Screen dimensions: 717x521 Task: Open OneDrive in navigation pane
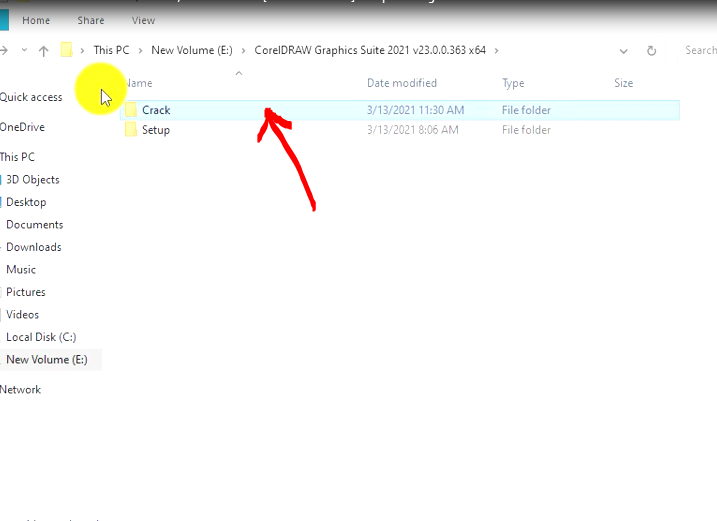pyautogui.click(x=22, y=127)
